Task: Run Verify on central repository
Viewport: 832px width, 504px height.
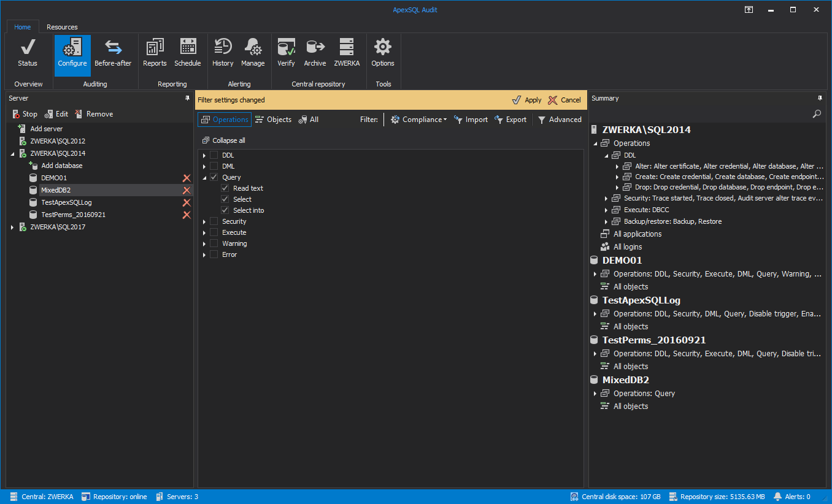Action: click(x=286, y=53)
